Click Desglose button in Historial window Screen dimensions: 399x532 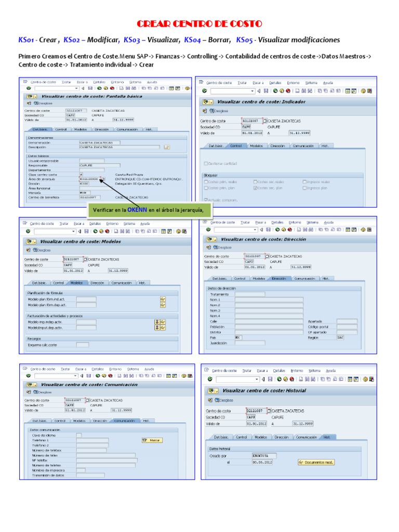click(224, 401)
